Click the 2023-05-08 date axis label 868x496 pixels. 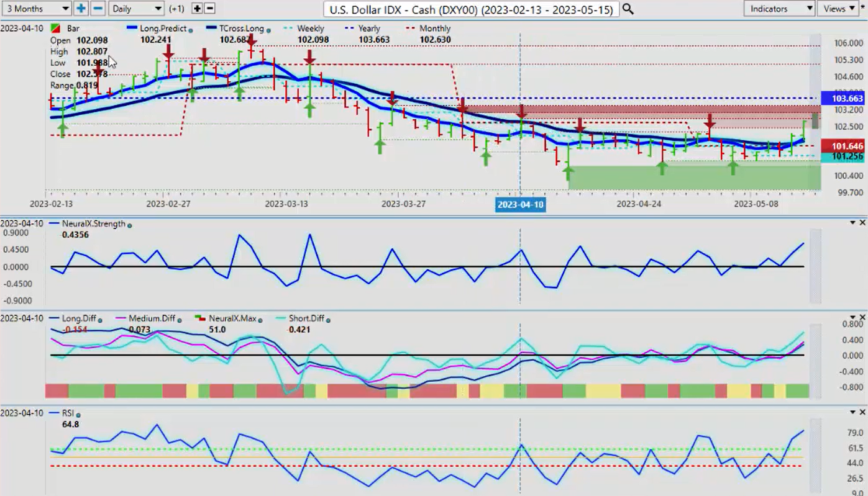(756, 204)
